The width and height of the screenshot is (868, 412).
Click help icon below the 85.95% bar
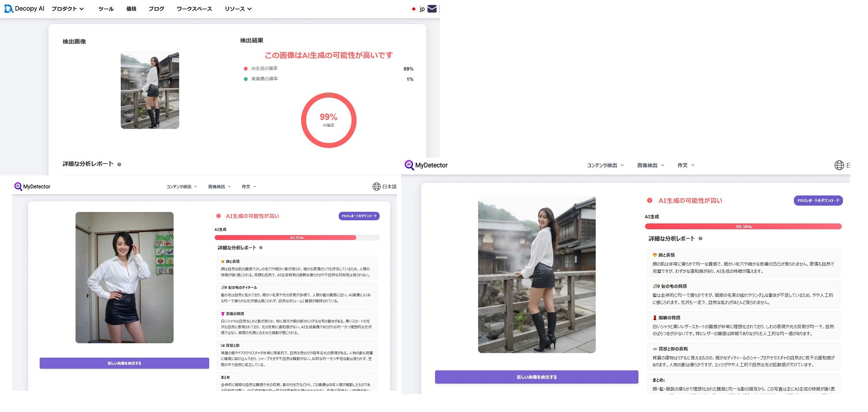(x=261, y=248)
